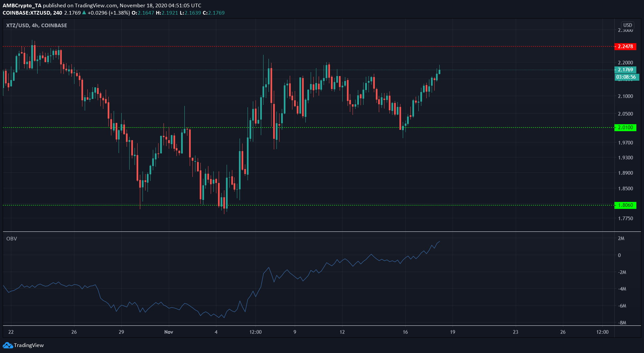Viewport: 644px width, 353px height.
Task: Click the OBV indicator label
Action: 12,239
